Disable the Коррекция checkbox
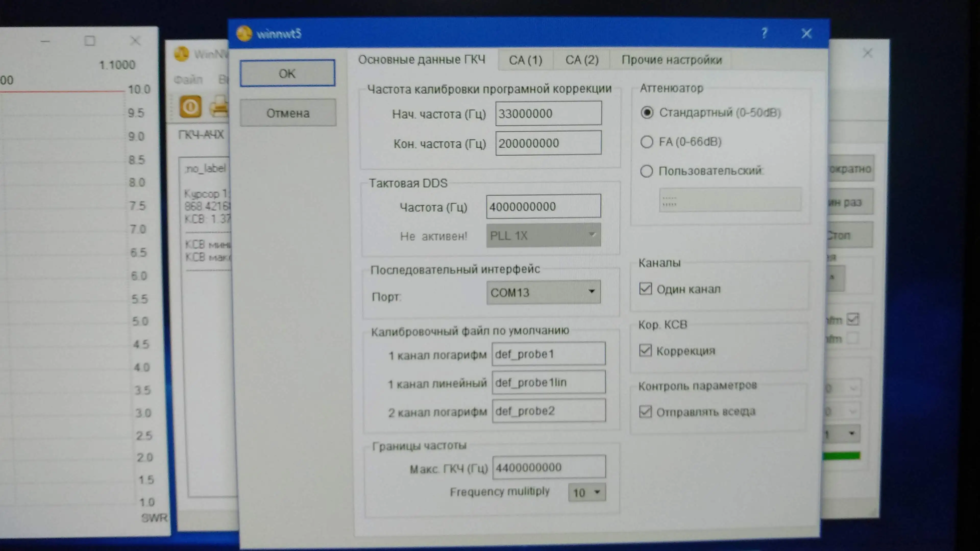The image size is (980, 551). [x=646, y=350]
